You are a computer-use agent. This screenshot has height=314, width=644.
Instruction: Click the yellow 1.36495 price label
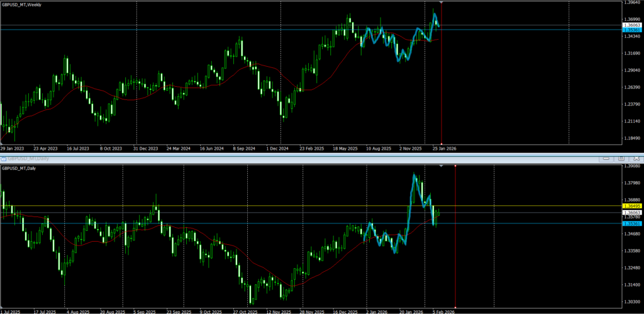[x=631, y=206]
